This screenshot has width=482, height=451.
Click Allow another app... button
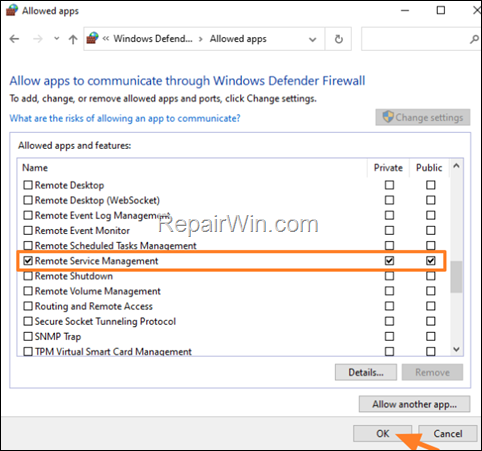coord(414,404)
